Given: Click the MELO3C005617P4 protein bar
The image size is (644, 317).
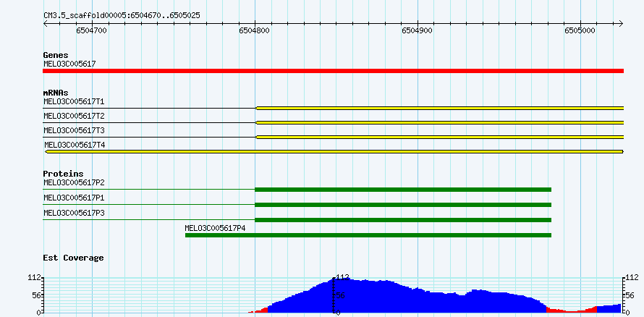Looking at the screenshot, I should coord(368,235).
